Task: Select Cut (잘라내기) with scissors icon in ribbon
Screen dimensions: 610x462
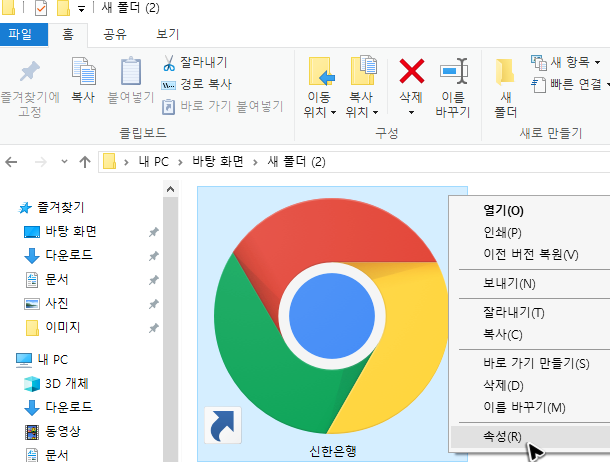Action: [x=195, y=62]
